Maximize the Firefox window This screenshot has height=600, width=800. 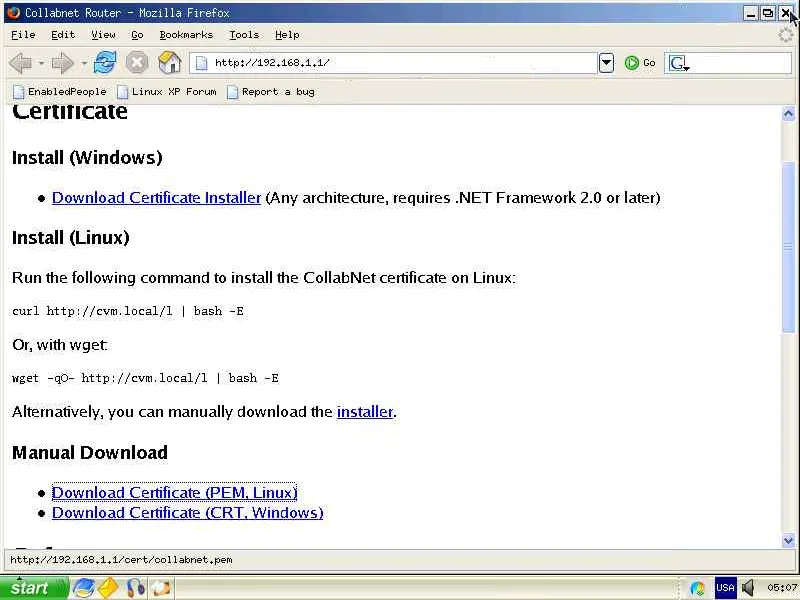click(x=767, y=13)
